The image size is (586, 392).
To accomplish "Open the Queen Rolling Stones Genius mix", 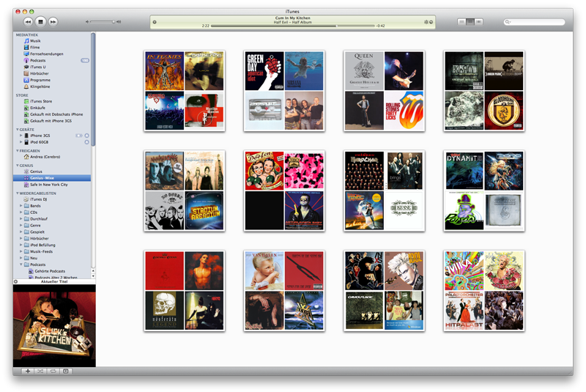I will pos(384,91).
